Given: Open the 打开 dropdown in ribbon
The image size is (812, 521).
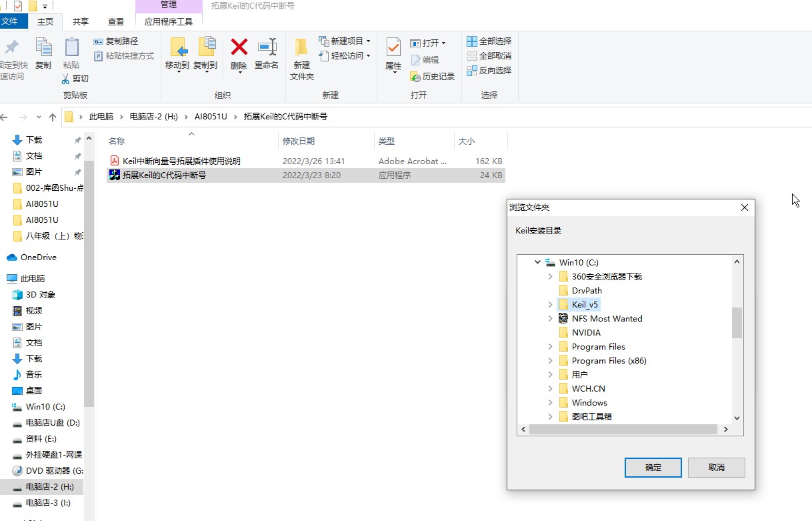Looking at the screenshot, I should pos(428,43).
